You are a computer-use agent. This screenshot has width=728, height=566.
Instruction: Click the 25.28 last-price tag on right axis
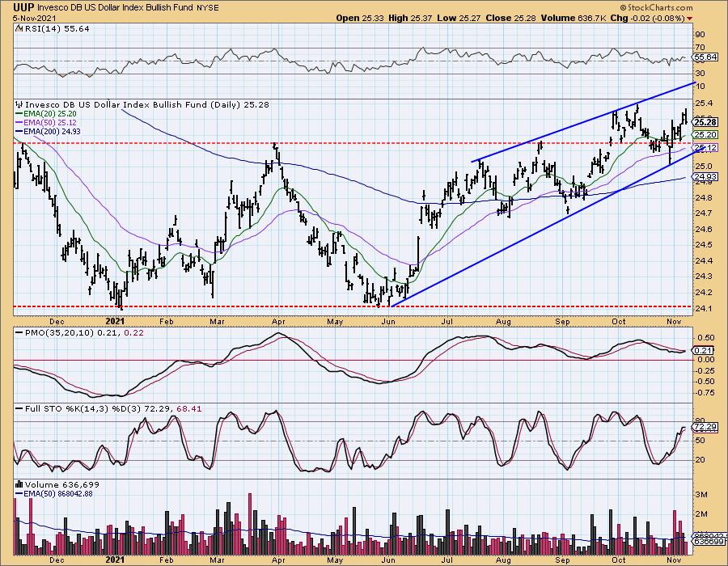point(705,122)
